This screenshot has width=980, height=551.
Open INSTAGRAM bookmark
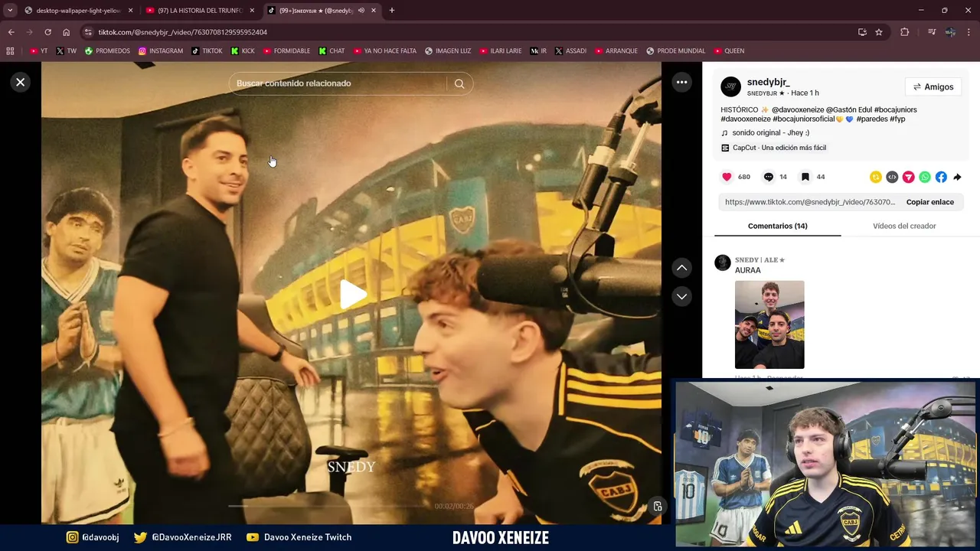[161, 51]
